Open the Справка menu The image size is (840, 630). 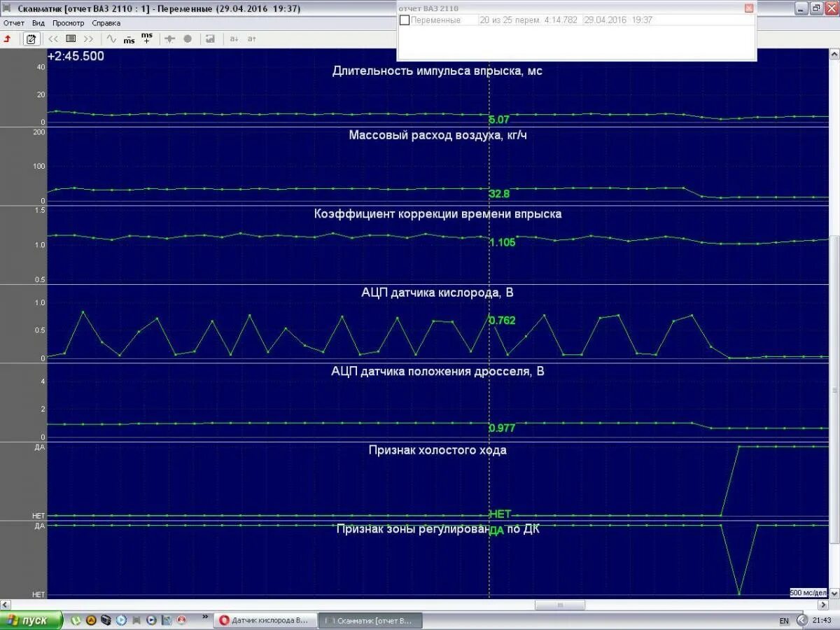[106, 23]
